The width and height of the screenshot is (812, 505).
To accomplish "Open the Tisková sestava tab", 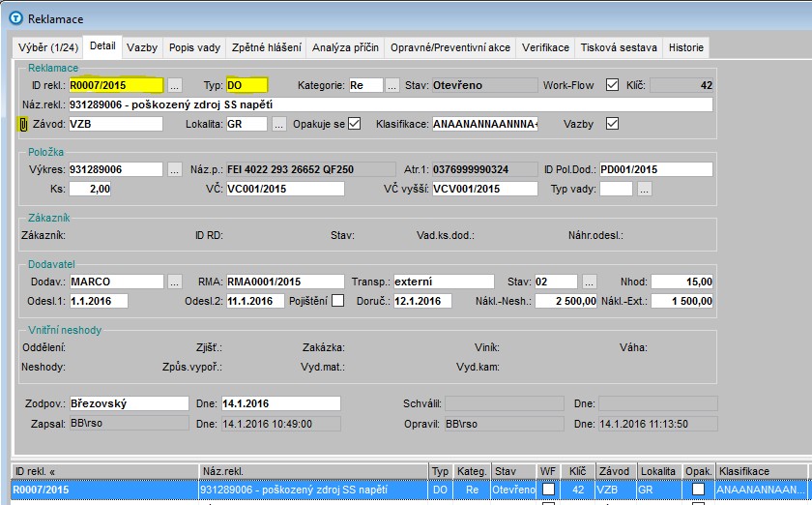I will pos(619,47).
